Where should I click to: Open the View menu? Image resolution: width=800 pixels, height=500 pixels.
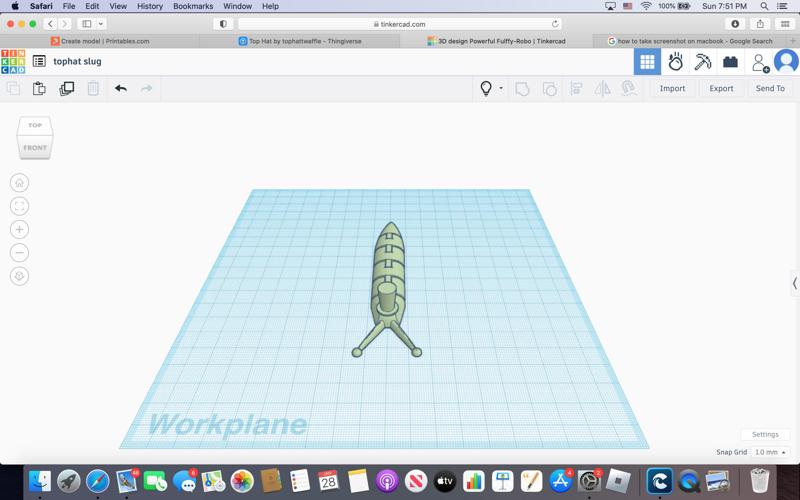118,6
